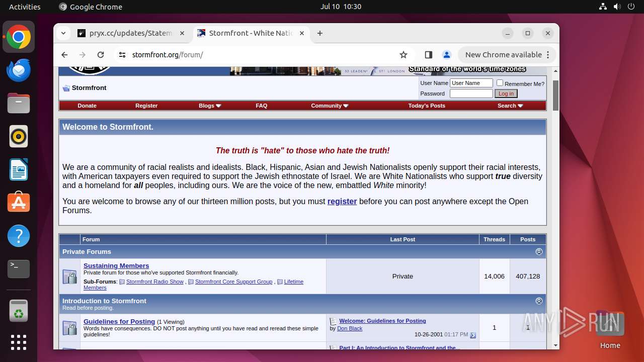Image resolution: width=644 pixels, height=362 pixels.
Task: Click the Password input field
Action: 471,94
